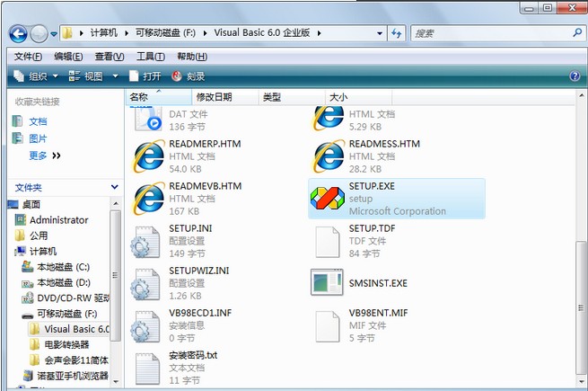
Task: Expand the 视图 dropdown arrow
Action: 115,76
